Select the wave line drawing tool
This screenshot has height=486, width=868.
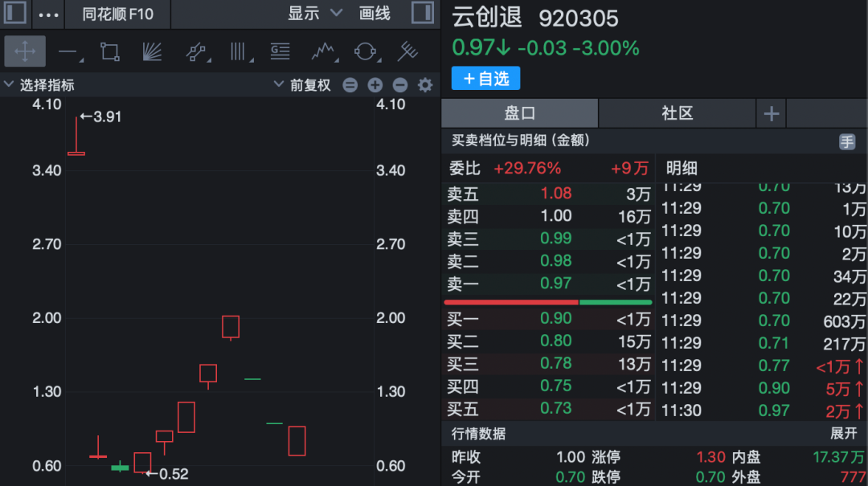pyautogui.click(x=324, y=52)
